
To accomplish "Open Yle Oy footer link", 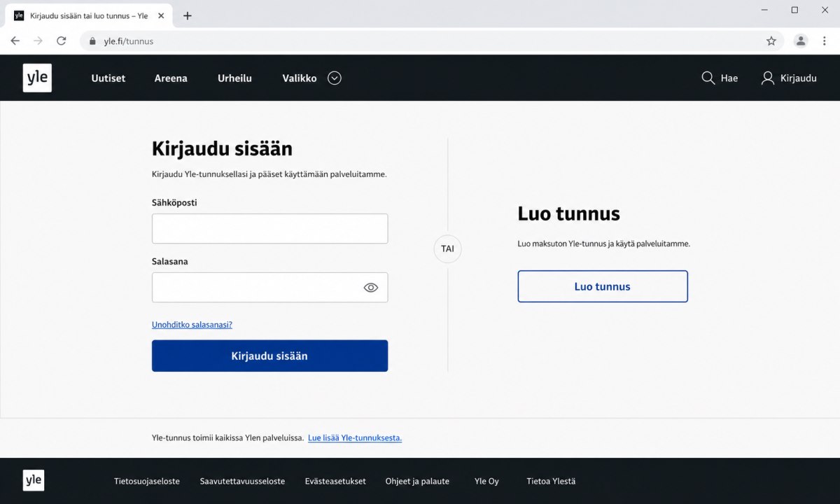I will pos(486,481).
